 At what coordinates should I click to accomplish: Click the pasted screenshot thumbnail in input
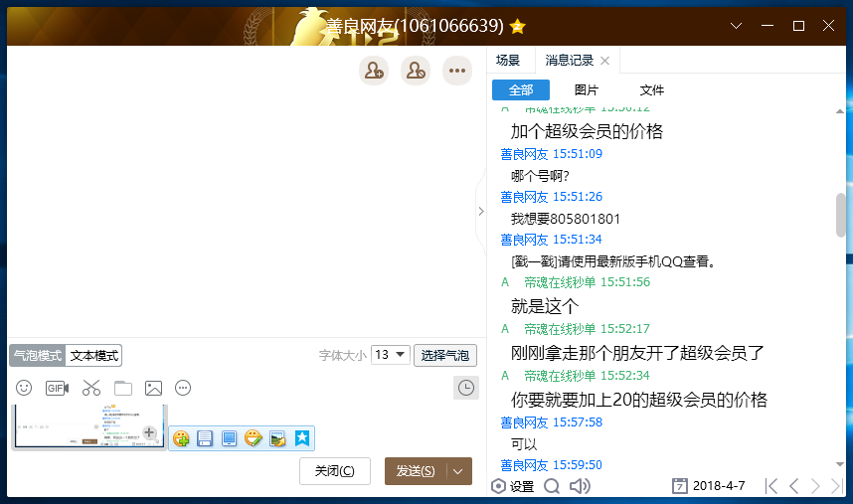(x=88, y=426)
